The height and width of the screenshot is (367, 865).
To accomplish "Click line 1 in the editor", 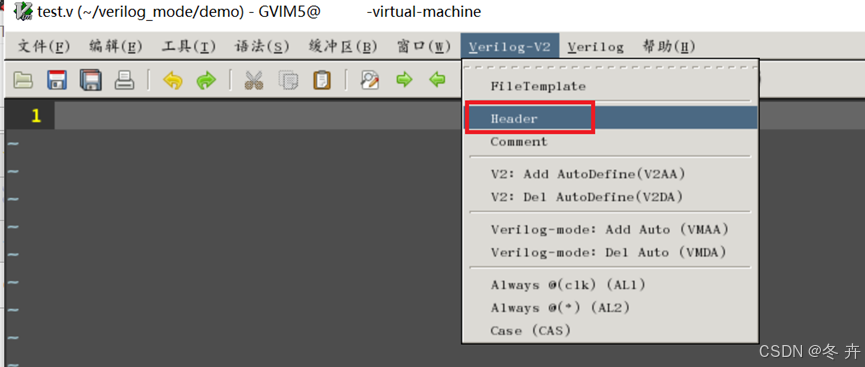I will (259, 115).
